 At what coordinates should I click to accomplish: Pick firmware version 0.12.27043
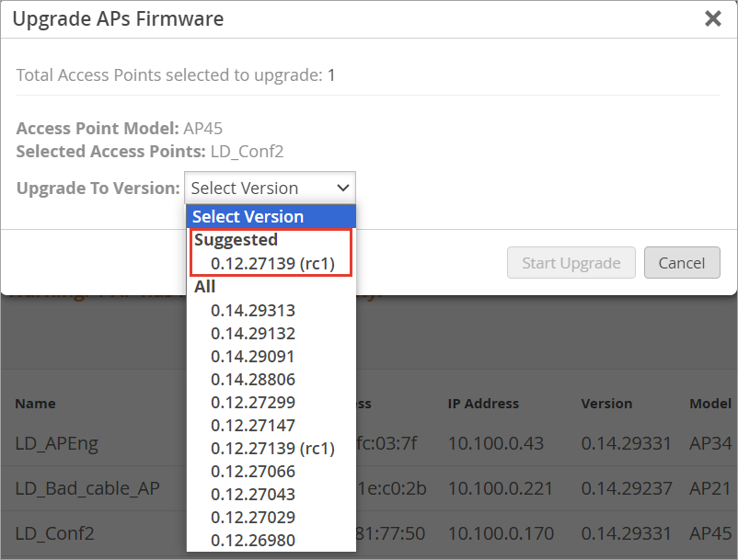[253, 494]
